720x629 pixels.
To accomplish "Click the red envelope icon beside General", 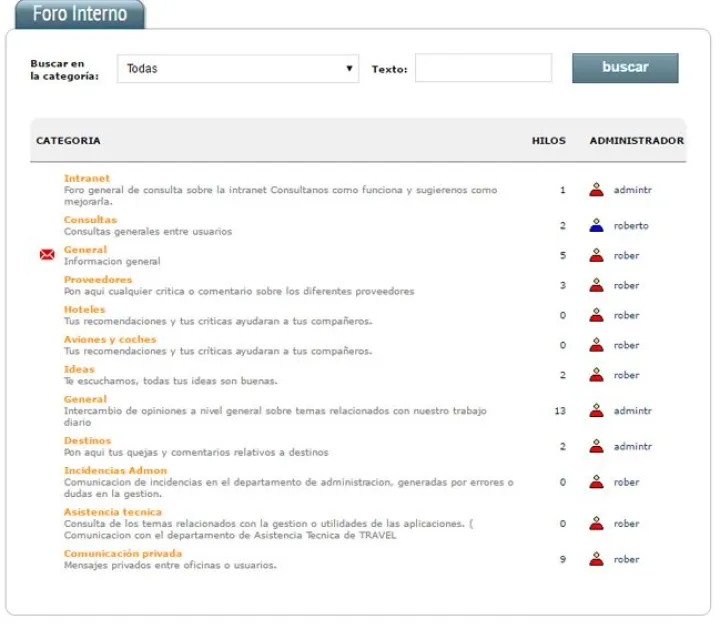I will pyautogui.click(x=46, y=255).
